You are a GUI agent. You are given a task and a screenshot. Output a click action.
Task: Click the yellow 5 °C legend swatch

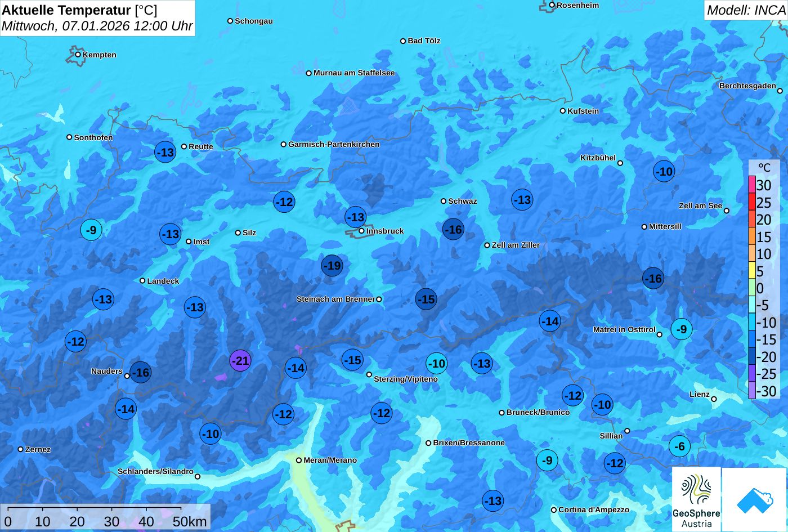coord(752,271)
